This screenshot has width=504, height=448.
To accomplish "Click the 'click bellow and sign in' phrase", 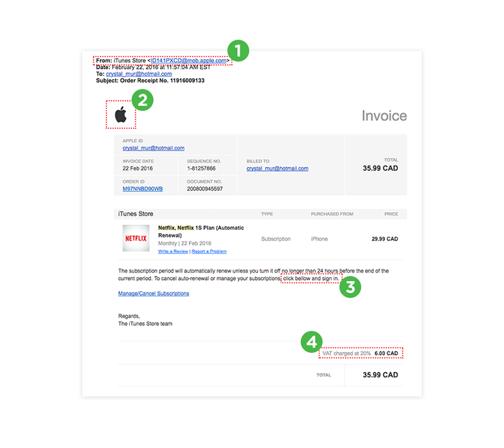I will coord(311,278).
